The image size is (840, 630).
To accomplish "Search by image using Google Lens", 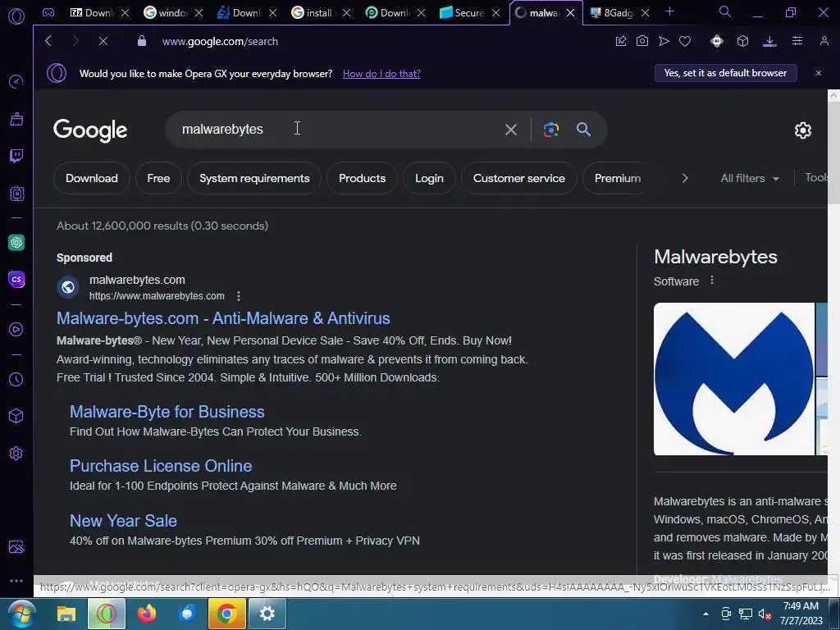I will point(550,130).
